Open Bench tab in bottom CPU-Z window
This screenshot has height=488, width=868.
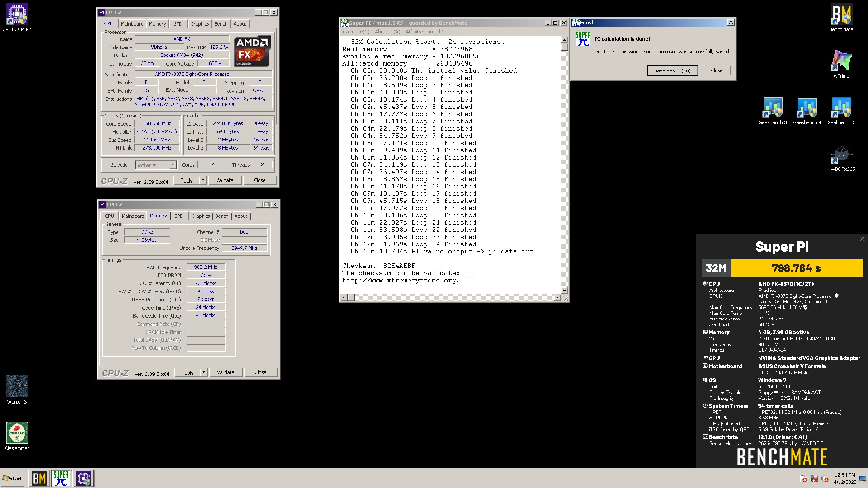222,216
